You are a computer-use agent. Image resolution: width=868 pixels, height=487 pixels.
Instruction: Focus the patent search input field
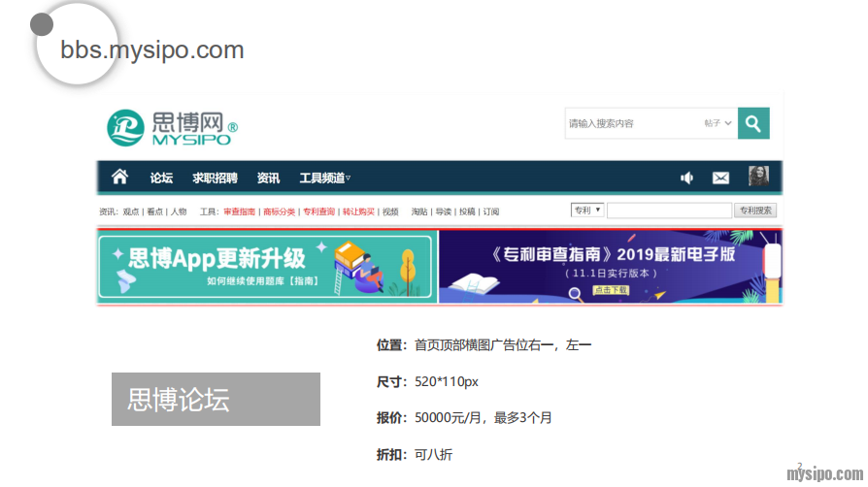(669, 211)
